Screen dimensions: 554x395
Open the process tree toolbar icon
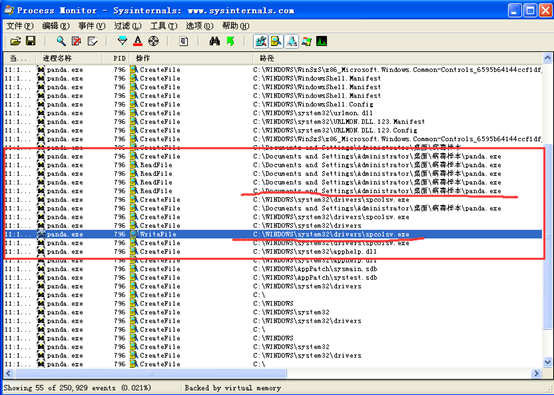coord(183,41)
